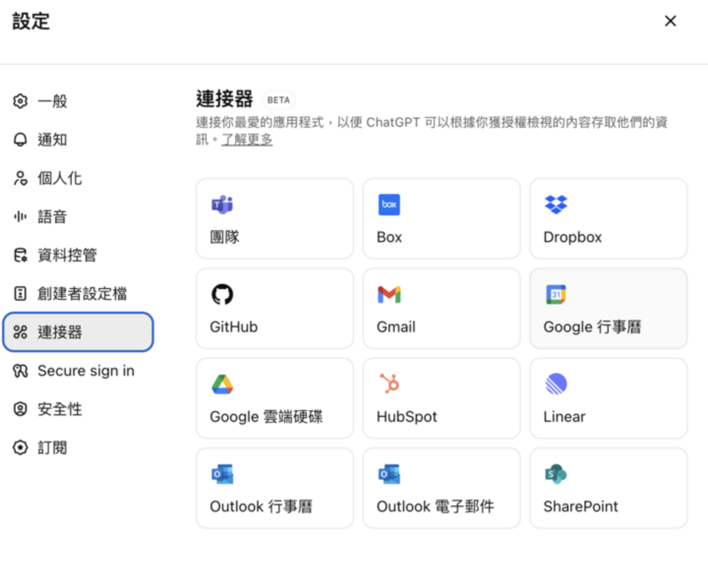Click the profile card icon beside 創建者設定檔

(x=20, y=294)
